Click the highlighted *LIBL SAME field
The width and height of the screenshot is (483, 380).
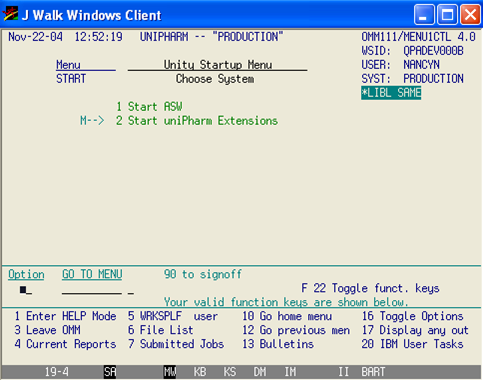tap(391, 93)
